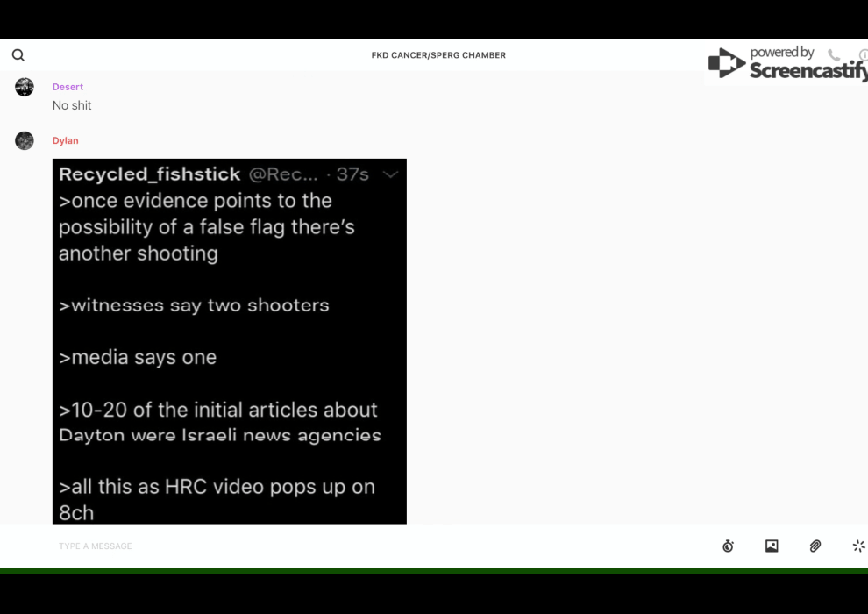Open the image picker icon
868x614 pixels.
[772, 546]
